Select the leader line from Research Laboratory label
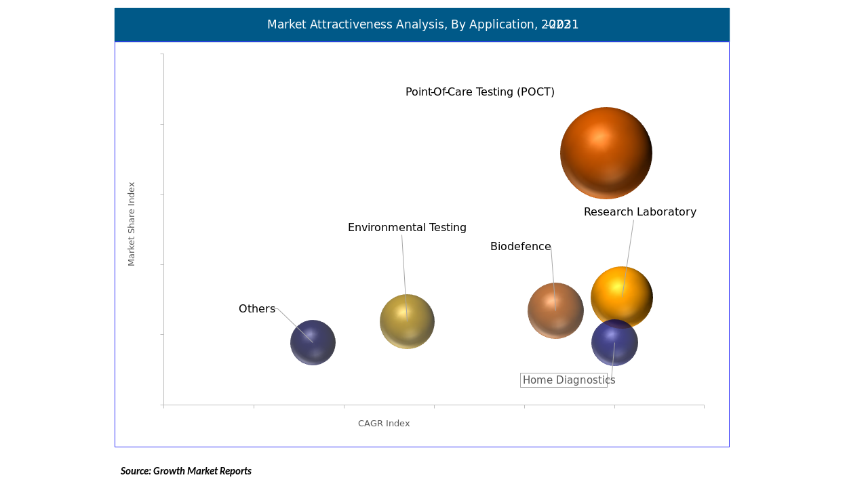Screen dimensions: 868x488 (x=630, y=244)
